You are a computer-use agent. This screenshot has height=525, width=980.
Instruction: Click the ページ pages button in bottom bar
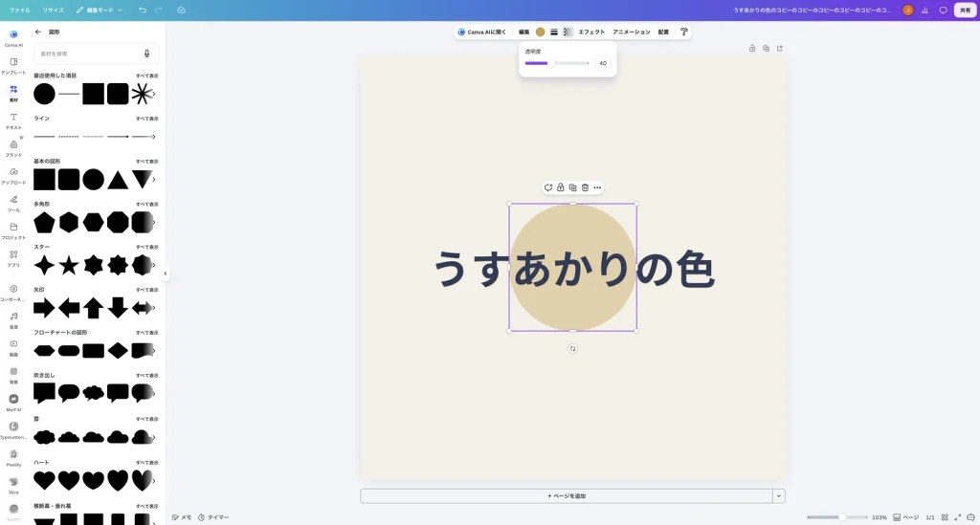(905, 517)
